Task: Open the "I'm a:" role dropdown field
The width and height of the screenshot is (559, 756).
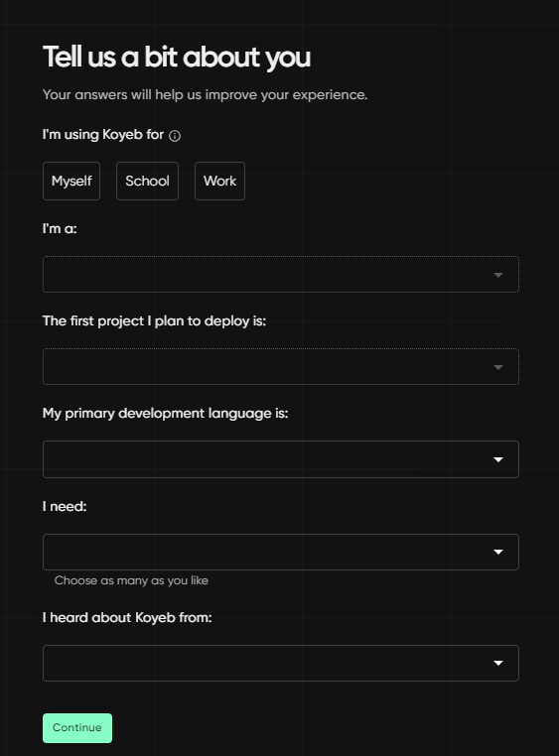Action: click(x=281, y=275)
